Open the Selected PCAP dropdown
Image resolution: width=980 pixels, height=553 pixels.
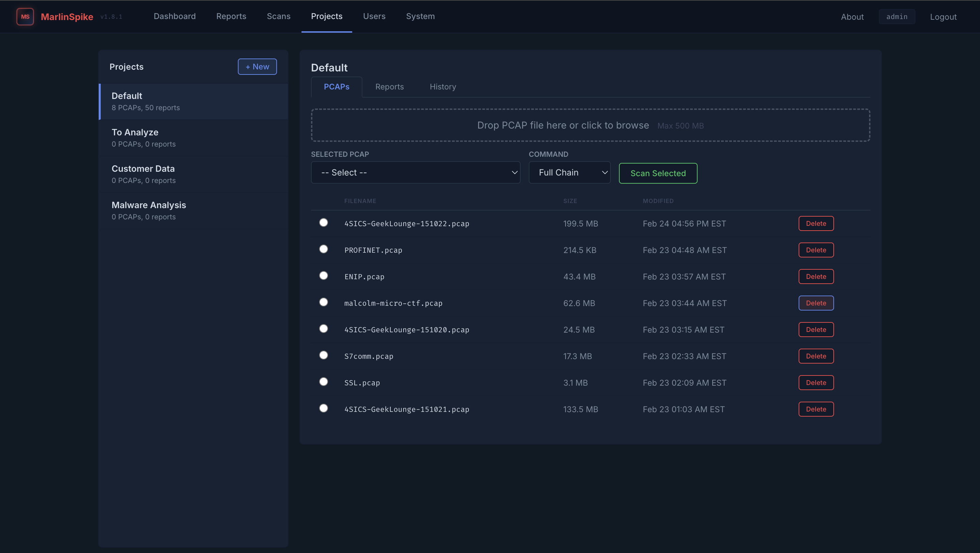pos(415,172)
